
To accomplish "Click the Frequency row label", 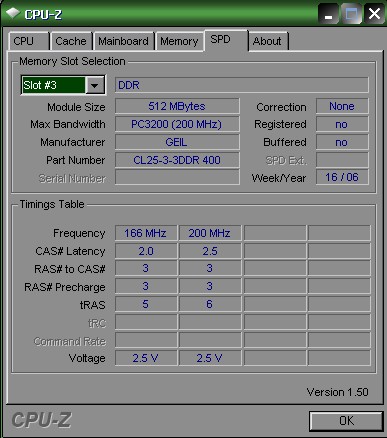I will pyautogui.click(x=79, y=233).
